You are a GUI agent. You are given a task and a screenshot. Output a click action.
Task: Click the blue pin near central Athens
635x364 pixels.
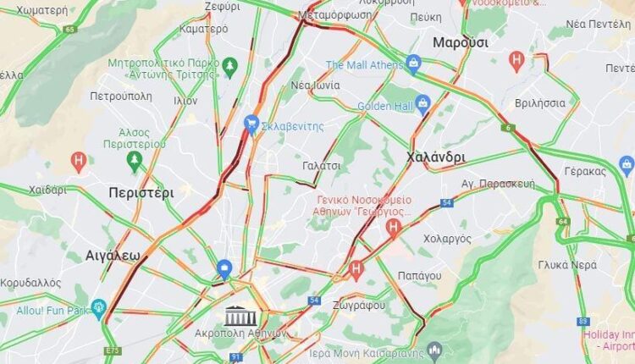tap(224, 269)
